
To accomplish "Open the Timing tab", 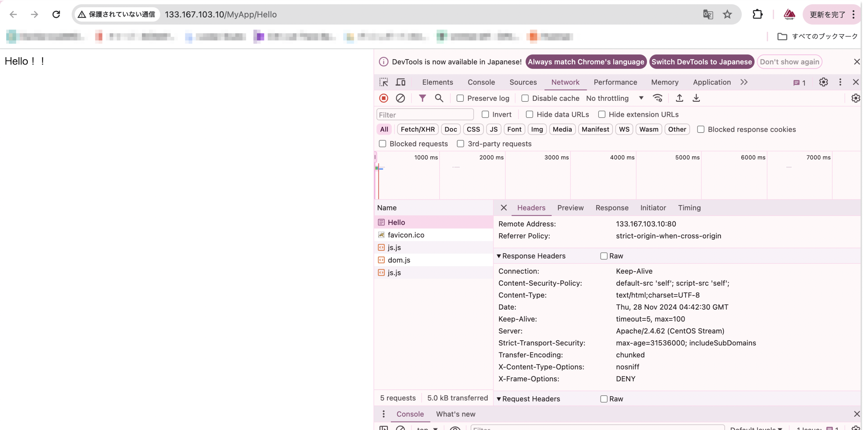I will point(689,208).
